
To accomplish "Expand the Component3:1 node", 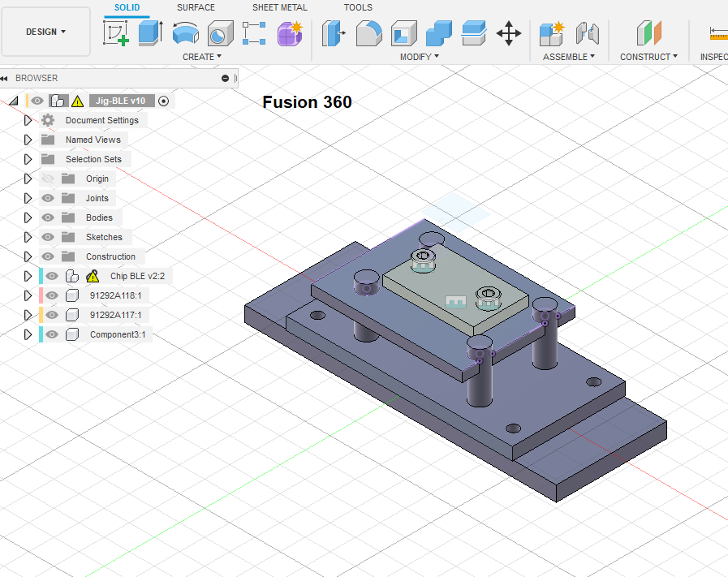I will click(x=28, y=334).
